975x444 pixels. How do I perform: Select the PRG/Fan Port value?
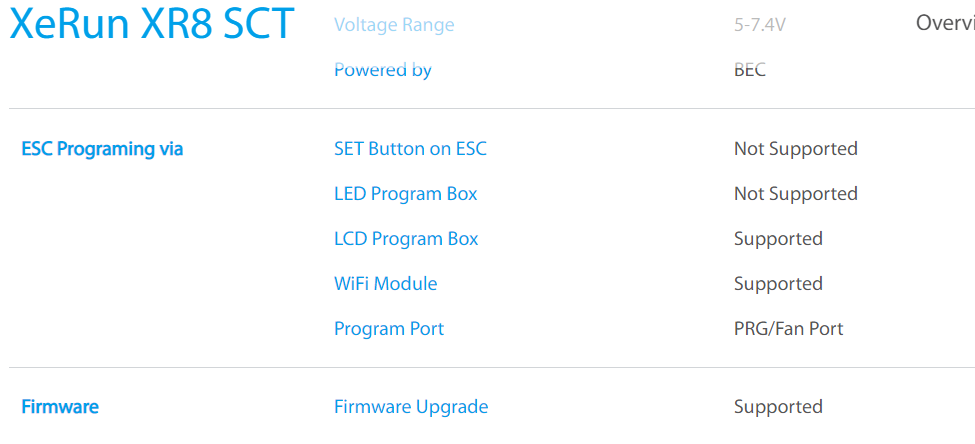point(788,329)
